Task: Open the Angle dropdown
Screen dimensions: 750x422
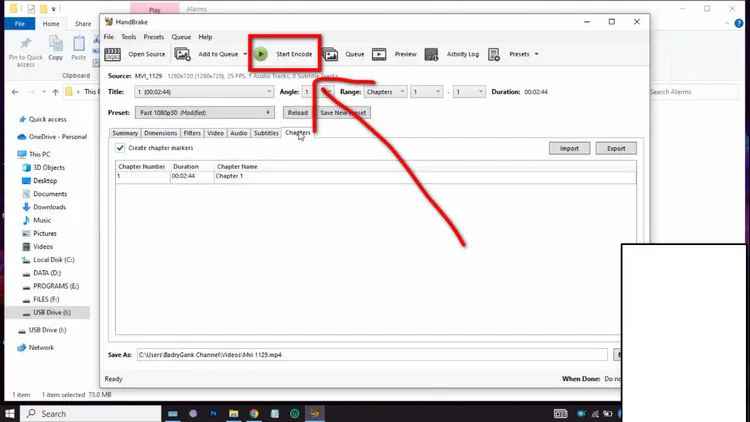Action: coord(318,91)
